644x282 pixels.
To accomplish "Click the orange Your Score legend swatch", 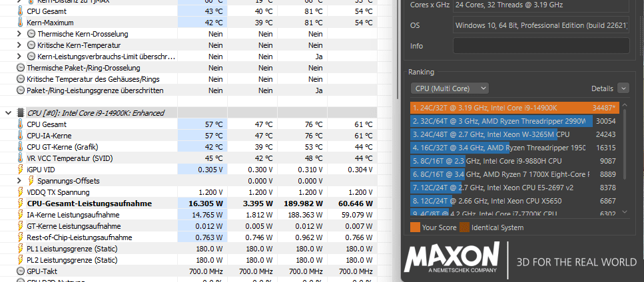I will pos(415,227).
